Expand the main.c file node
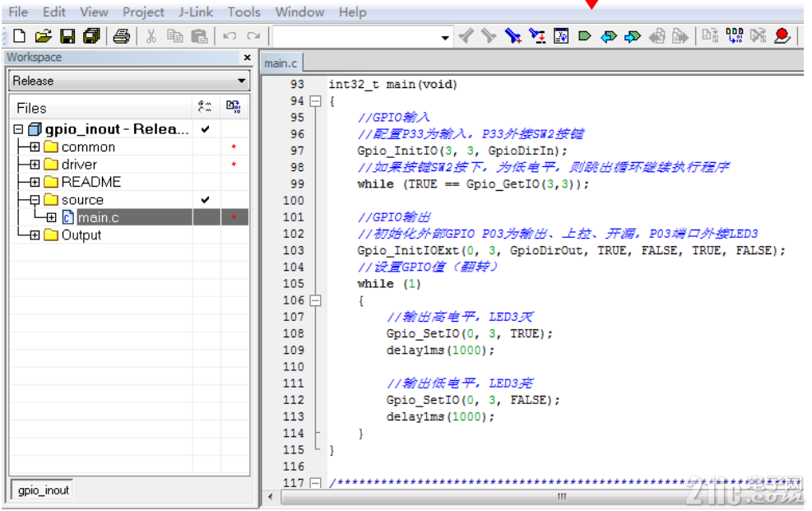The width and height of the screenshot is (812, 511). 51,217
